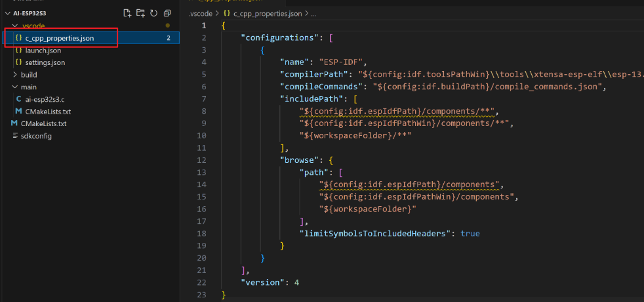644x302 pixels.
Task: Collapse the AI-ESP32S3 project root
Action: click(x=7, y=13)
